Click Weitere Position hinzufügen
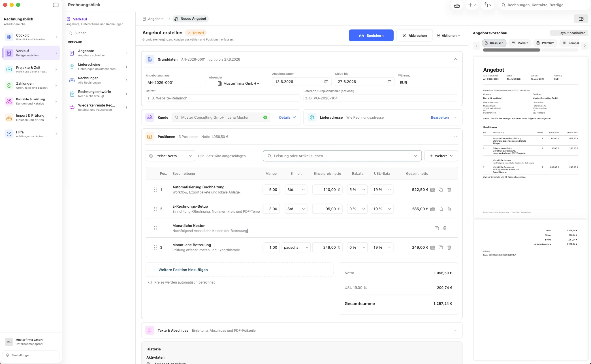This screenshot has width=591, height=364. [239, 270]
